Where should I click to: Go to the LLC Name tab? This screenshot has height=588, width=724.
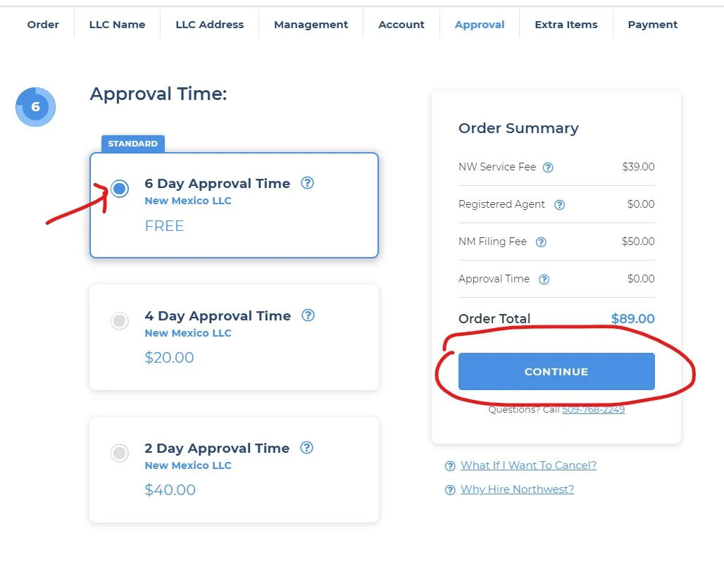click(x=117, y=25)
